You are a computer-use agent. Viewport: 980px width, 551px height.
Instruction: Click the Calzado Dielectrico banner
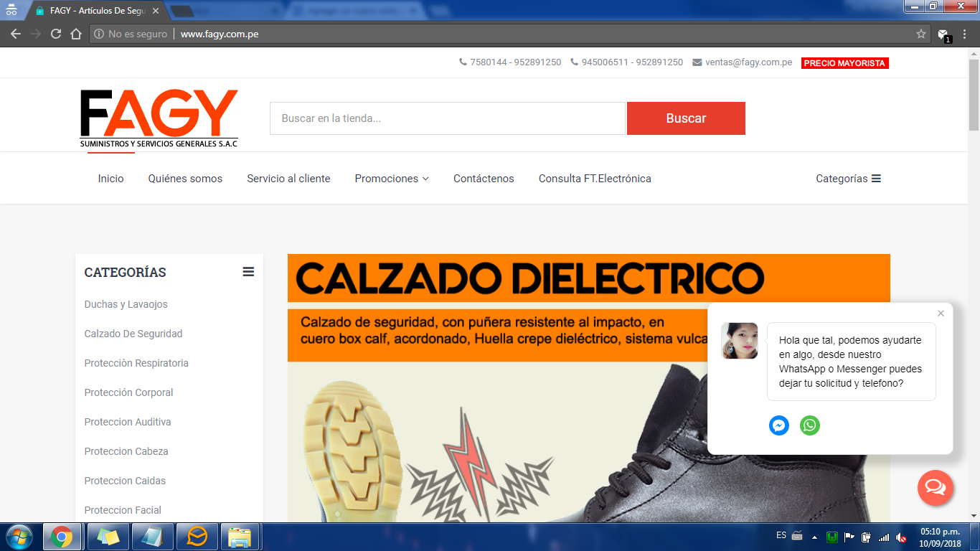coord(588,388)
